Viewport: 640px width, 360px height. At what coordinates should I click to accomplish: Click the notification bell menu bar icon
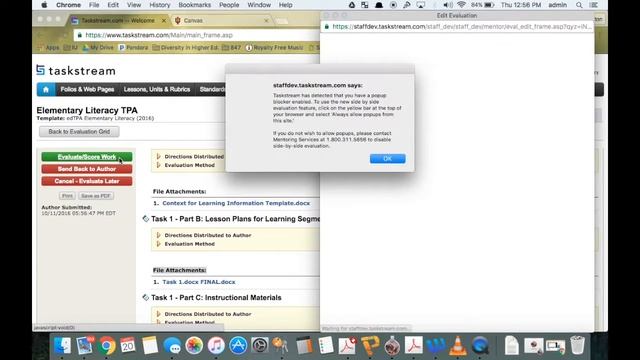click(379, 5)
